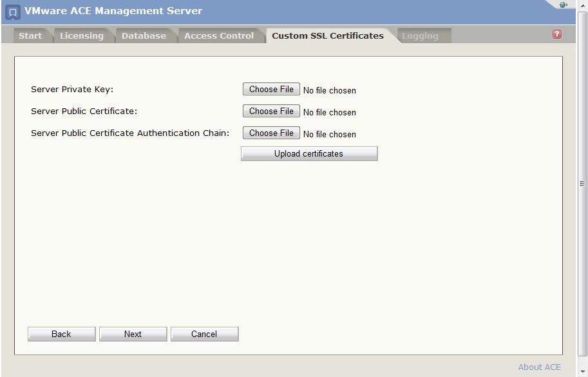Click the vertical scrollbar thumb grip
Image resolution: width=588 pixels, height=377 pixels.
[583, 184]
